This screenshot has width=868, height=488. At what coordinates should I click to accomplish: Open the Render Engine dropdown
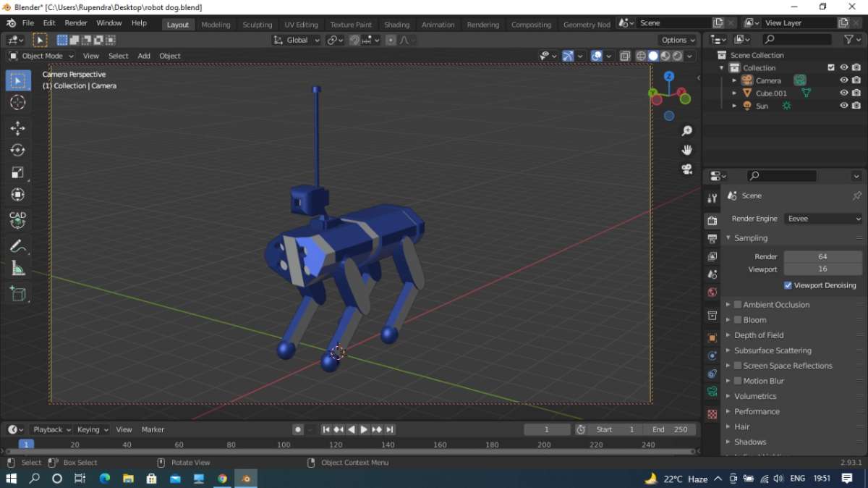pyautogui.click(x=823, y=219)
